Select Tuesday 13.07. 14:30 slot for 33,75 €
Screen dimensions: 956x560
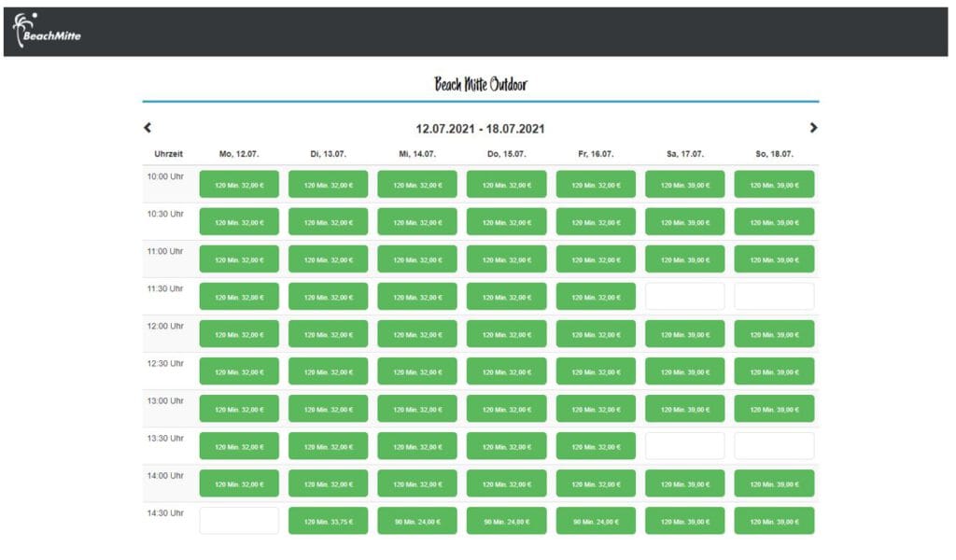(x=328, y=521)
